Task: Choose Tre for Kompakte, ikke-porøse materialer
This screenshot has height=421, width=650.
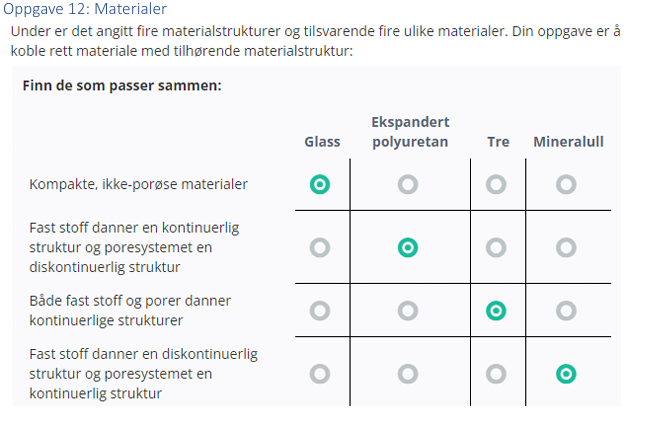Action: coord(496,184)
